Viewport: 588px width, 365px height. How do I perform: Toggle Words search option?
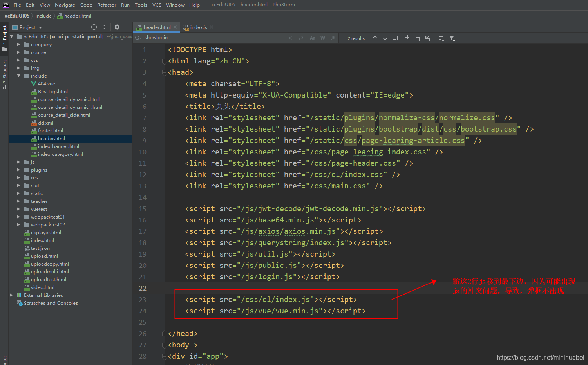[323, 38]
